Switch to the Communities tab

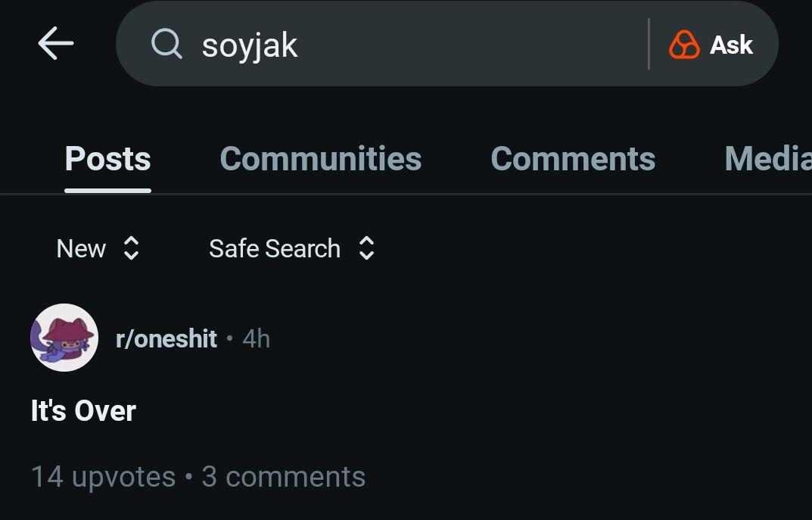pyautogui.click(x=320, y=159)
